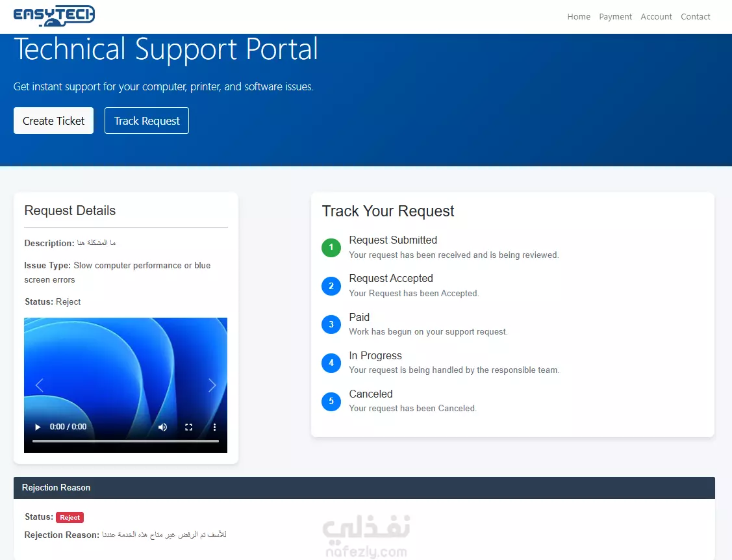Click the Issue Type text

117,272
